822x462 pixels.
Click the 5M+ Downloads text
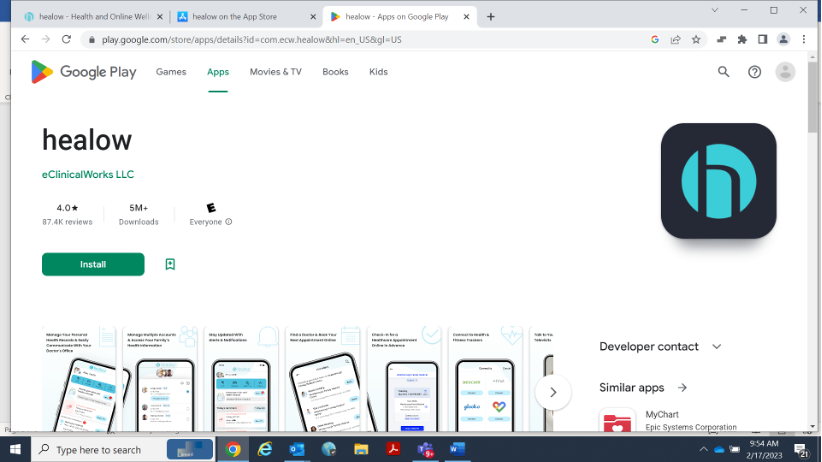(x=138, y=214)
